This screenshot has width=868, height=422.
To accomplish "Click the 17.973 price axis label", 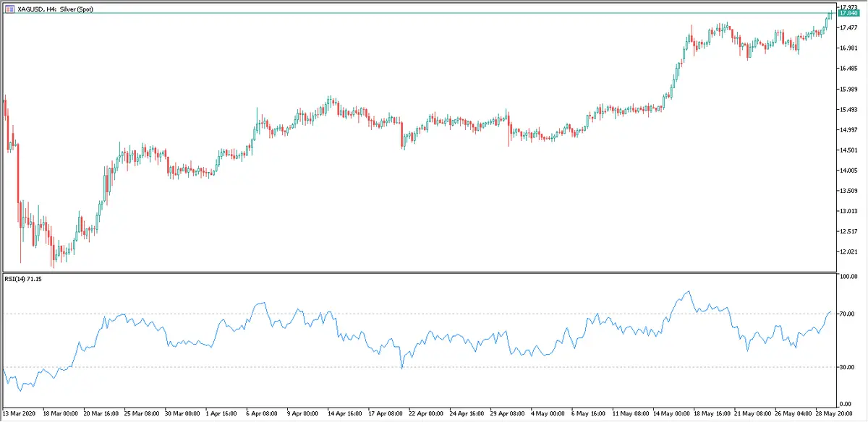I will point(848,7).
